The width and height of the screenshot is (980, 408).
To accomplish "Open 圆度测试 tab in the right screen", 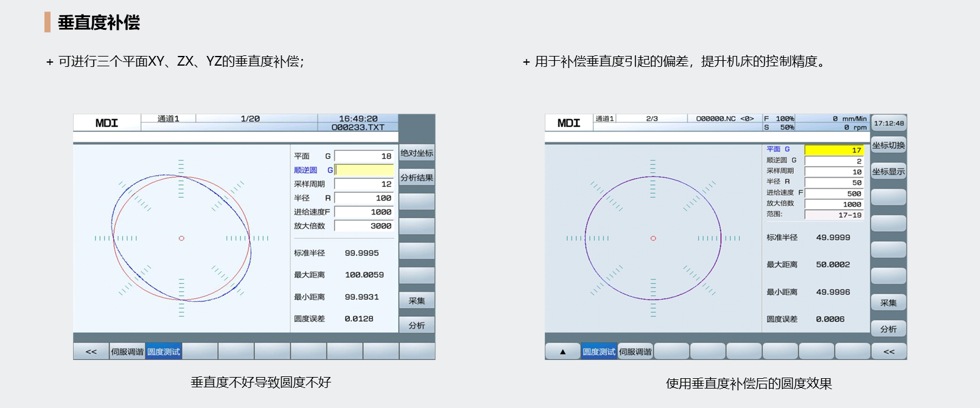I will coord(599,351).
